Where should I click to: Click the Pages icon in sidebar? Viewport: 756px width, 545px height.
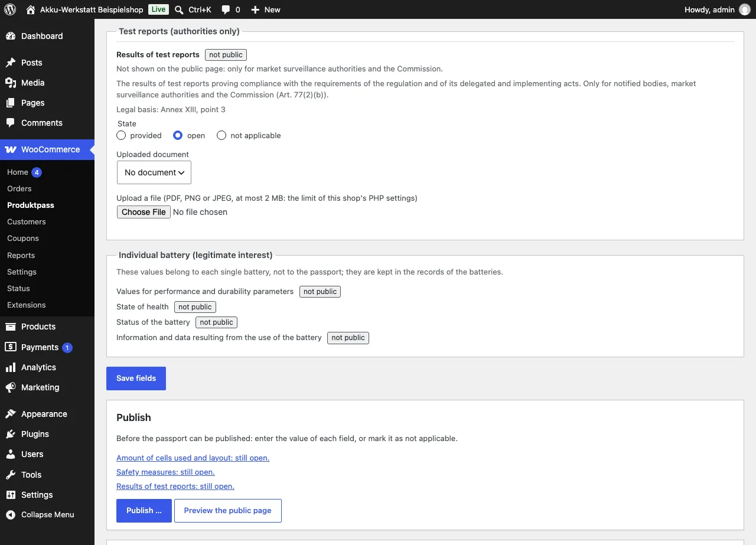click(11, 103)
